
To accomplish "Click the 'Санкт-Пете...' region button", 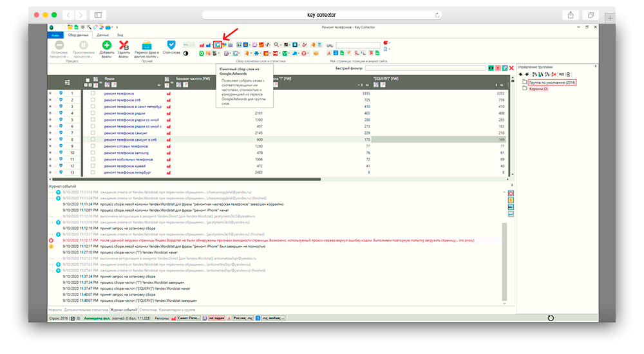I will pyautogui.click(x=189, y=318).
